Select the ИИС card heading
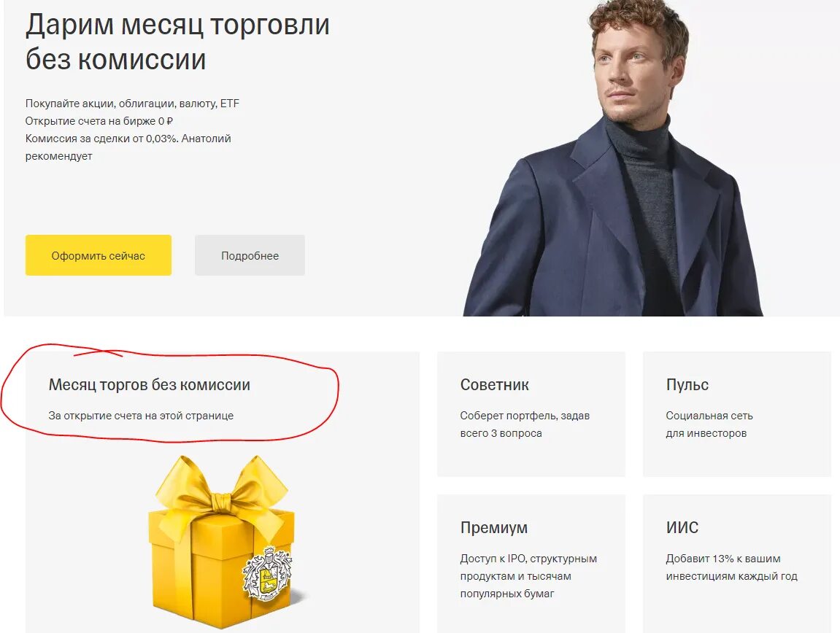Screen dimensions: 840x633 pyautogui.click(x=682, y=527)
